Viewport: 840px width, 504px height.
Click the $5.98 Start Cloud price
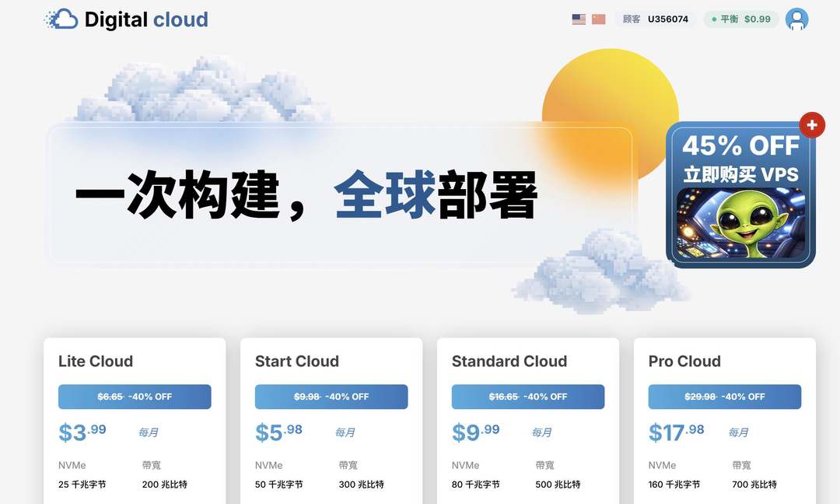pos(278,432)
